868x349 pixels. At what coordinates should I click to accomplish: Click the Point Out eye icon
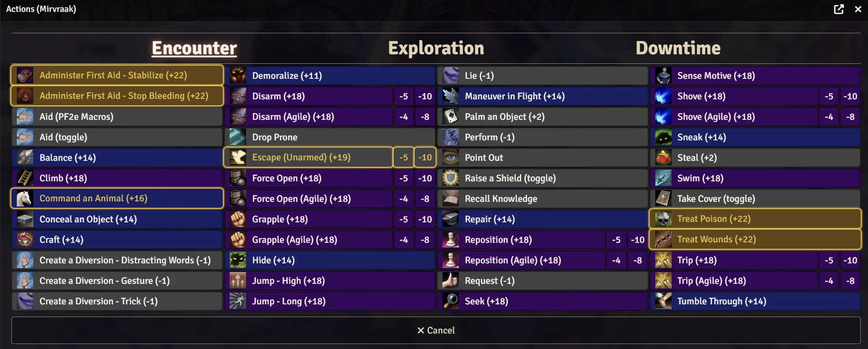pyautogui.click(x=451, y=158)
